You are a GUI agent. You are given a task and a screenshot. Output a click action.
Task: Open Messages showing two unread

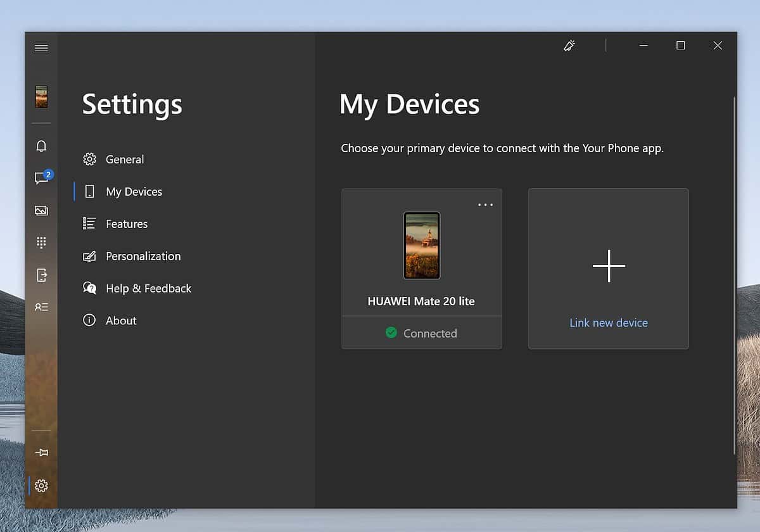point(41,179)
